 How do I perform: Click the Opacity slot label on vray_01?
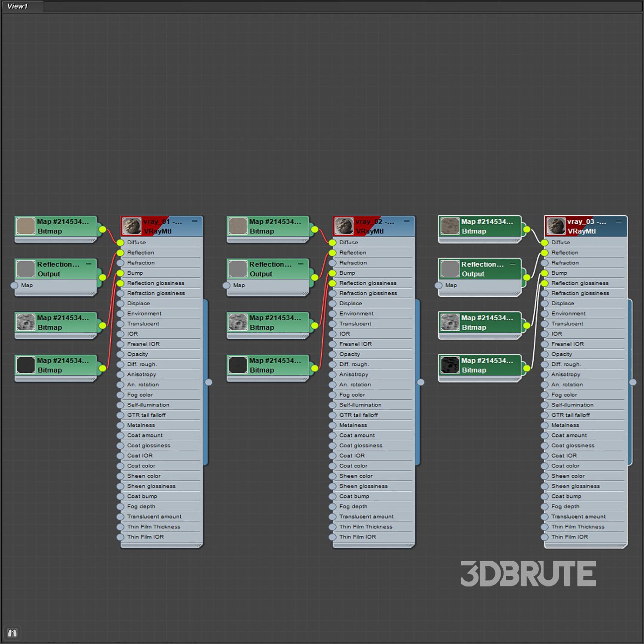click(137, 354)
